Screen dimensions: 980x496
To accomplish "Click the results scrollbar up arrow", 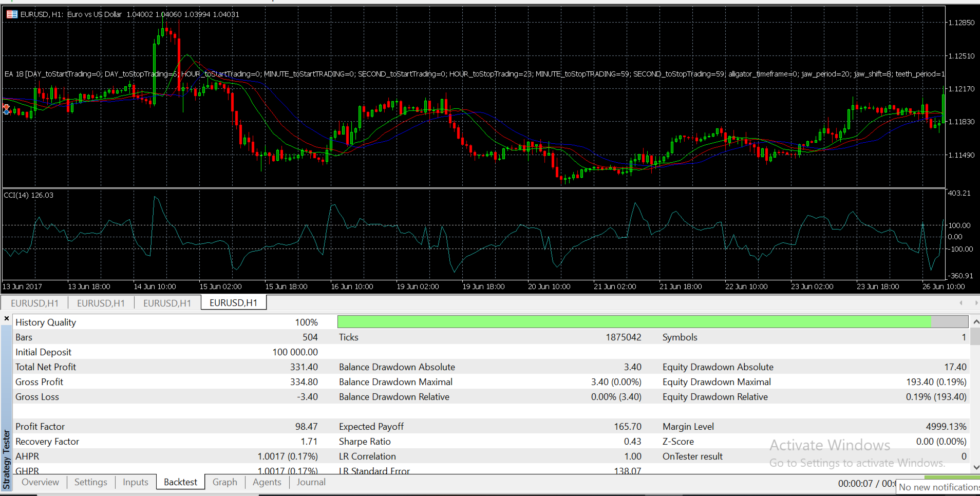I will (976, 322).
